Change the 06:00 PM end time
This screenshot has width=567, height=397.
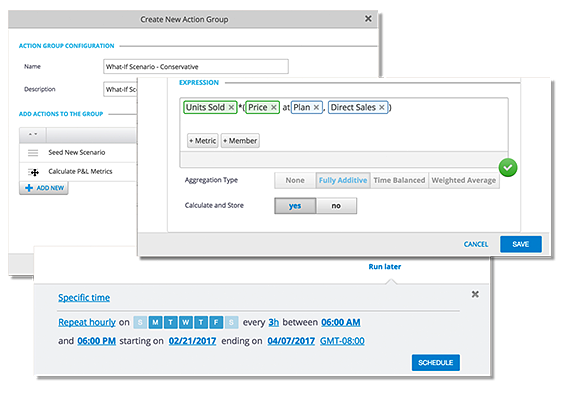point(97,341)
